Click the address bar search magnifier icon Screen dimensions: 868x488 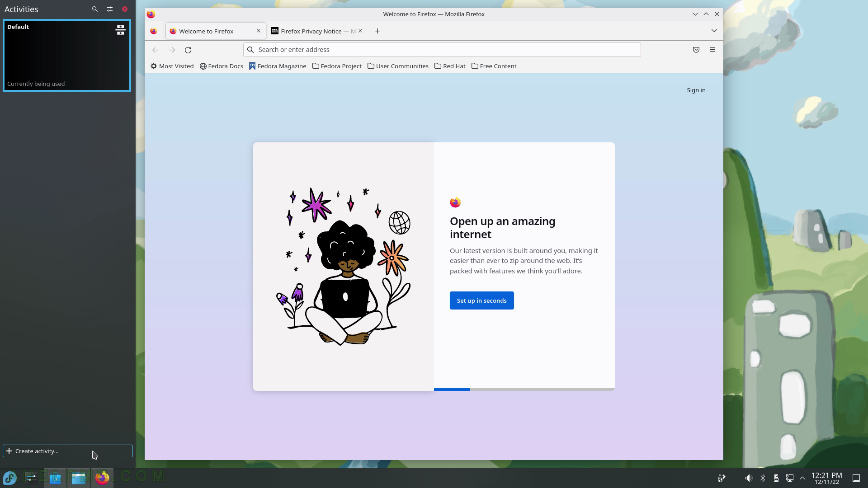(250, 50)
